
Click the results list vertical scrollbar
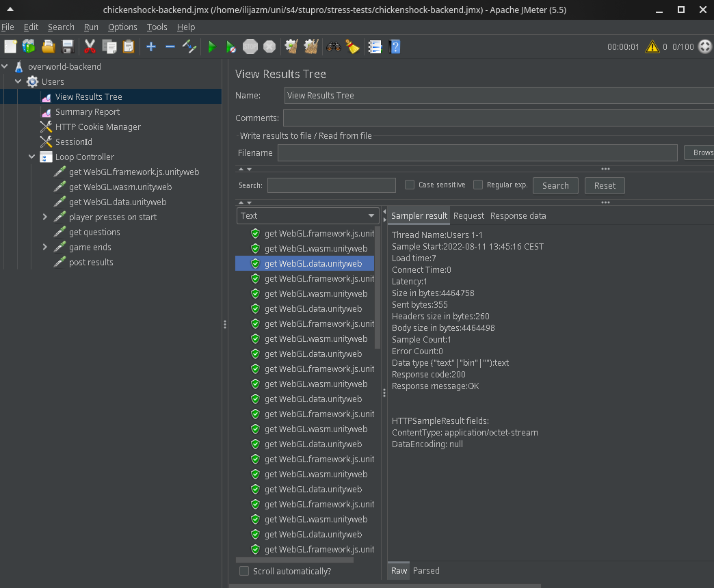(377, 288)
